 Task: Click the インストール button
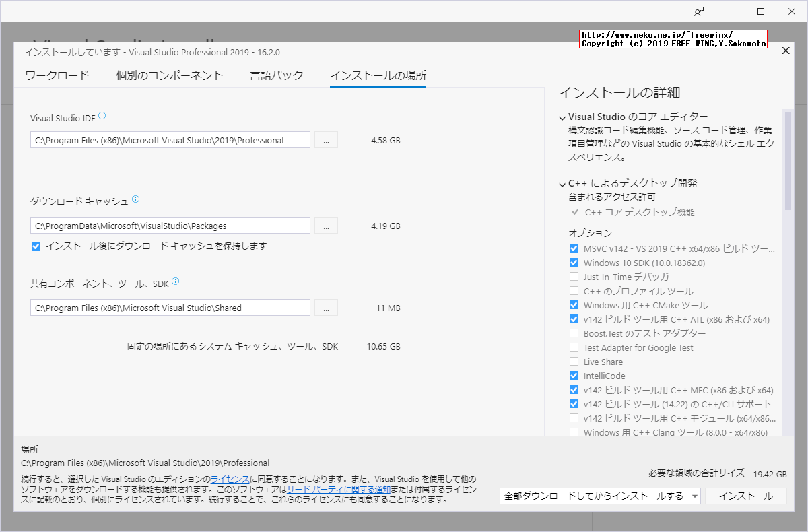[x=745, y=495]
